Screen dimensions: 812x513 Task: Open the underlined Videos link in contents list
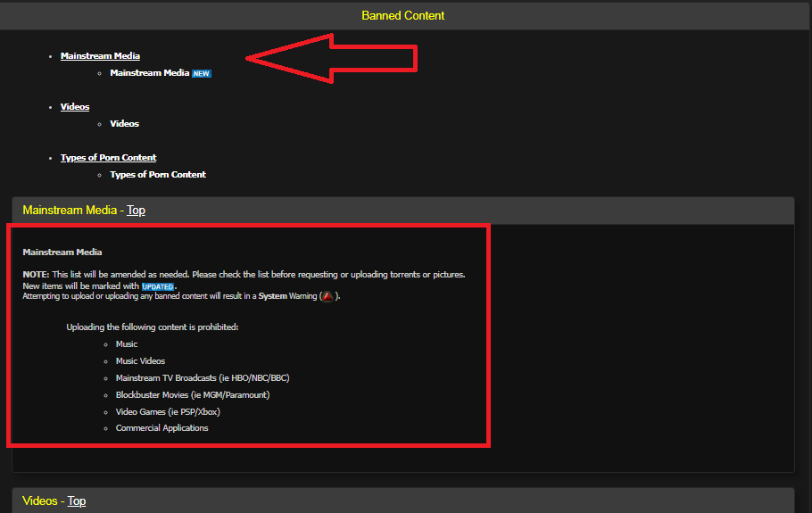point(75,107)
